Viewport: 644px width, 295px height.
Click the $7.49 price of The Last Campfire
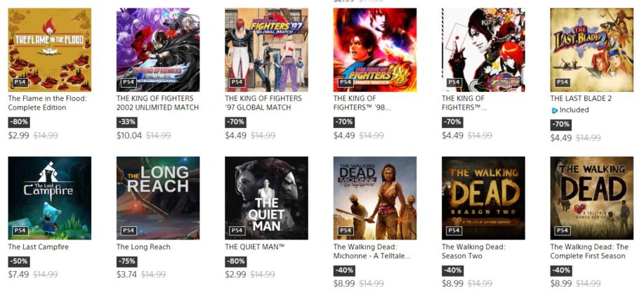(x=18, y=275)
